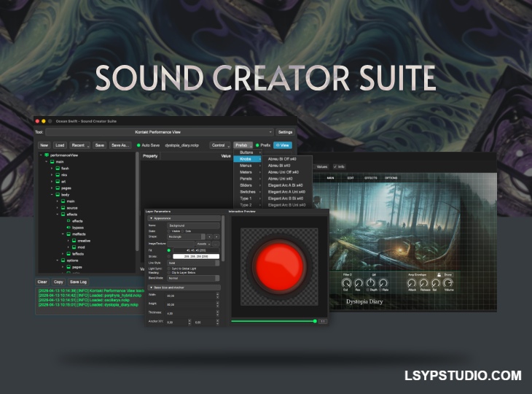Enable the Solo state radio button
This screenshot has height=394, width=532.
coord(182,231)
